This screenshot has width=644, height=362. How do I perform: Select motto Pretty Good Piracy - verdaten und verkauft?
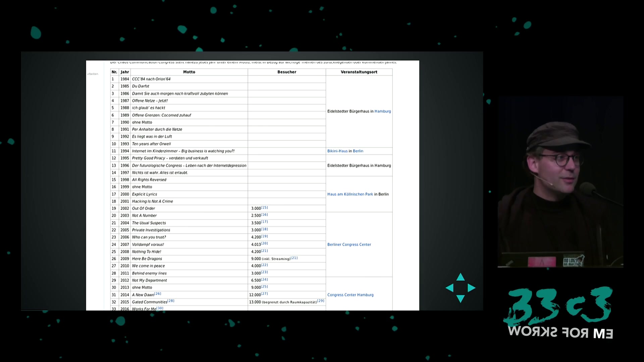click(170, 158)
